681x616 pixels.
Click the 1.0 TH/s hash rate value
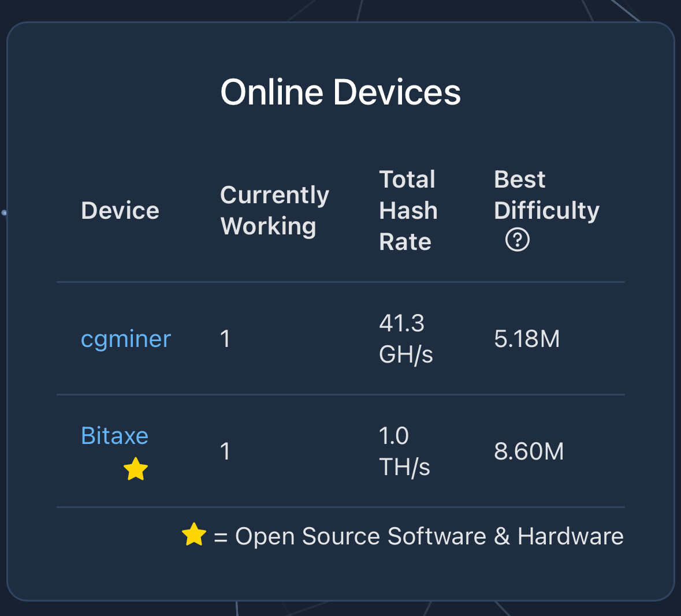click(404, 451)
